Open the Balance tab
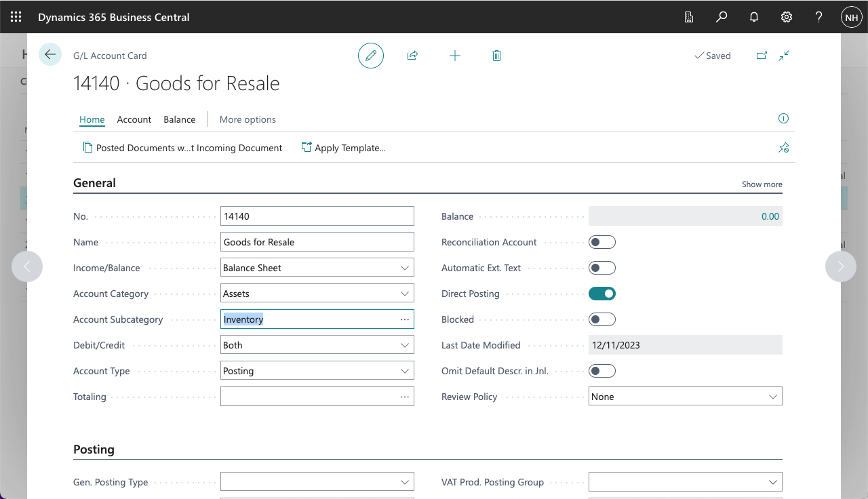This screenshot has height=499, width=868. click(x=180, y=119)
